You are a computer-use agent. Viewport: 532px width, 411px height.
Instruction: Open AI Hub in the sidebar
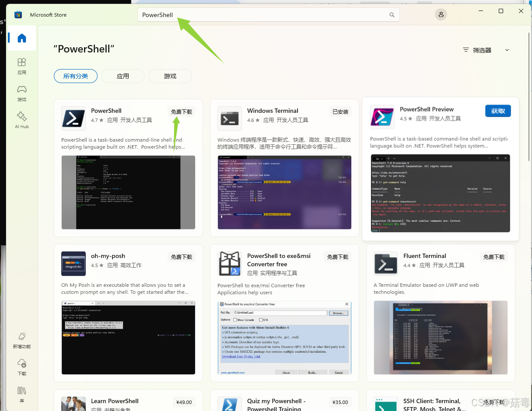[22, 120]
